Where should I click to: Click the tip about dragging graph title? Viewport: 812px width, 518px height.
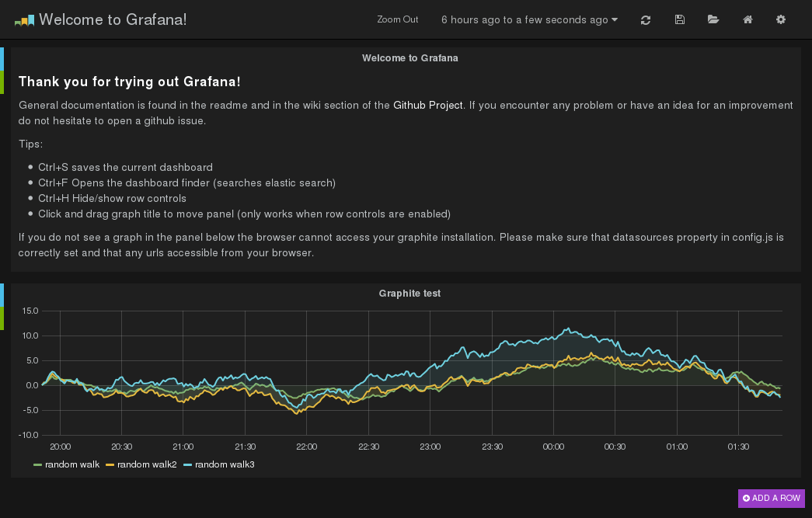(245, 214)
